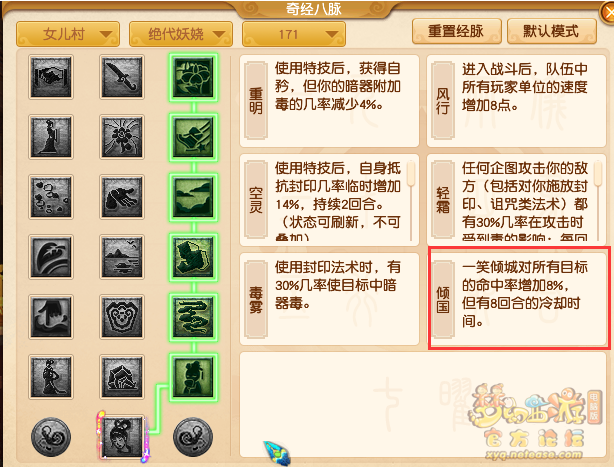Open the 女儿村 school dropdown
The image size is (614, 467).
pyautogui.click(x=68, y=34)
